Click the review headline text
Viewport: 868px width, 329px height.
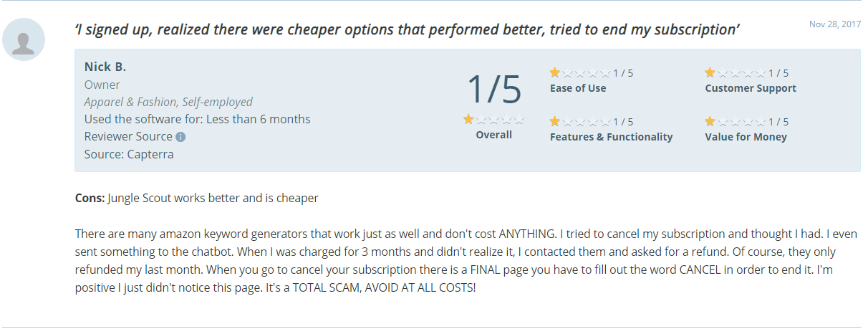click(408, 29)
